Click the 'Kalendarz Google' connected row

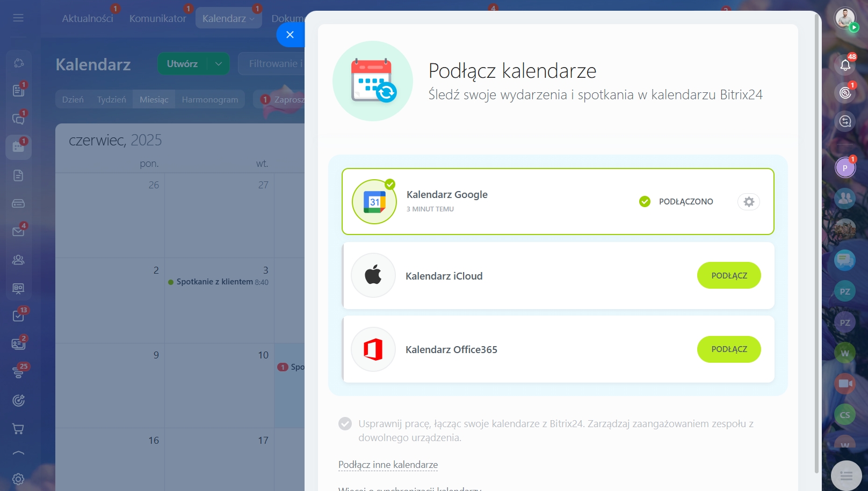click(558, 202)
